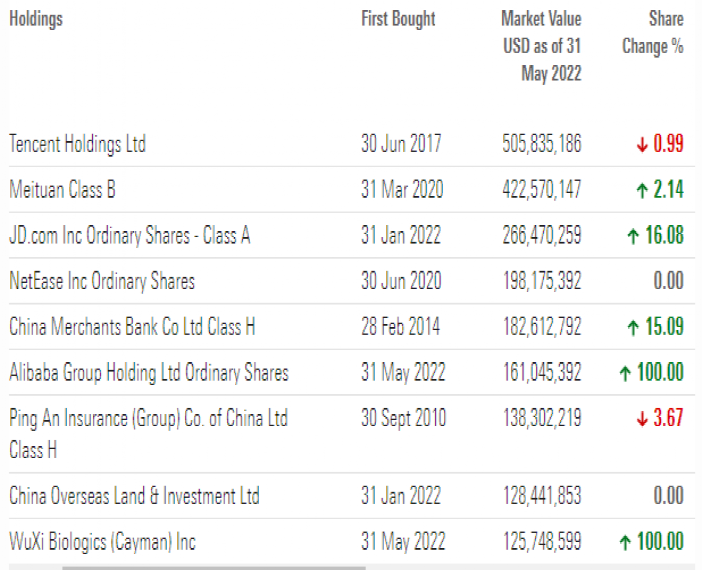Sort by the Holdings column header
The width and height of the screenshot is (702, 570).
click(x=36, y=19)
